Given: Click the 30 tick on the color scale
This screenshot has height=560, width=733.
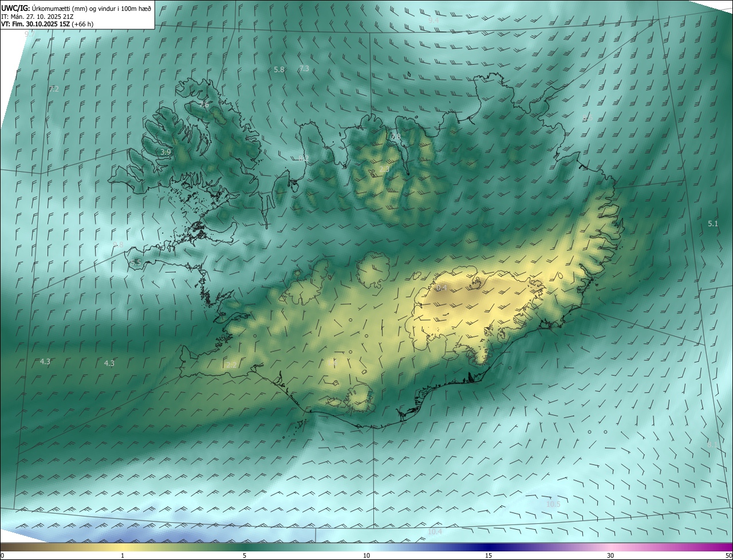Looking at the screenshot, I should pyautogui.click(x=610, y=555).
